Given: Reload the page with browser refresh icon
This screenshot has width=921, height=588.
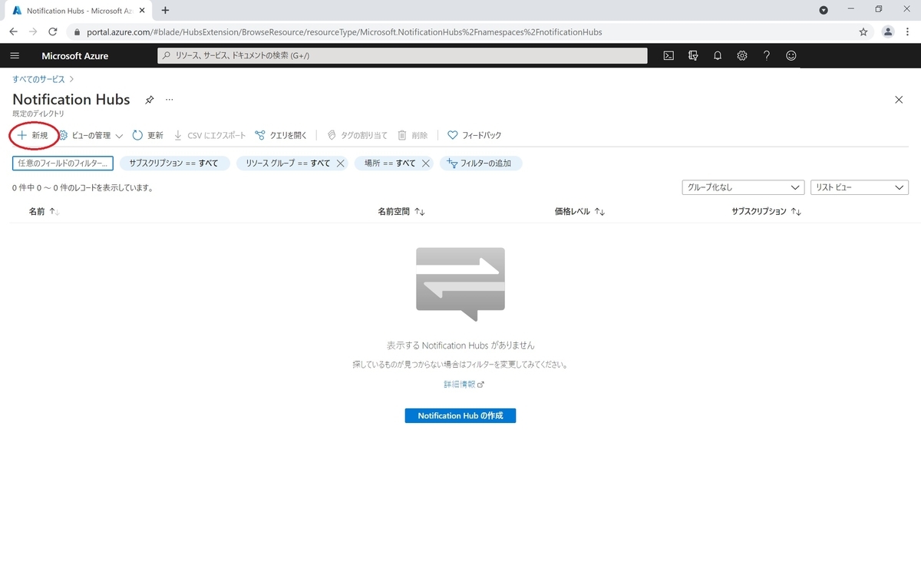Looking at the screenshot, I should click(53, 31).
